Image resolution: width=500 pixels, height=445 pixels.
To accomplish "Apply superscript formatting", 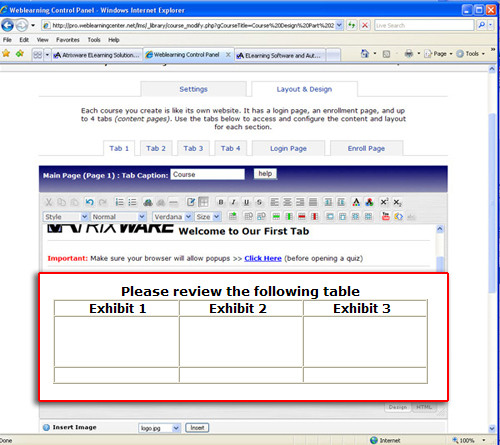I will [x=384, y=202].
